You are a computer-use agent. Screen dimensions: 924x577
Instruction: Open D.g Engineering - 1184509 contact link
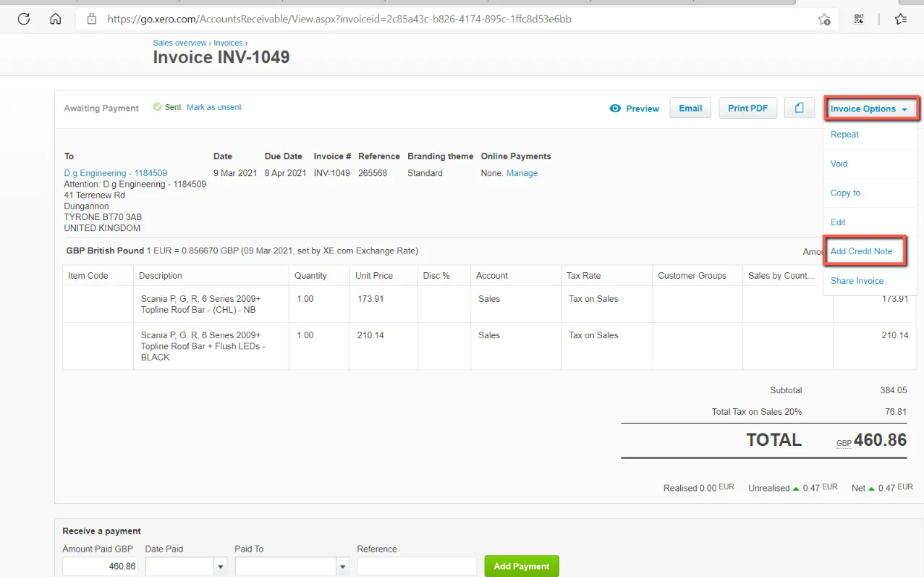[116, 173]
